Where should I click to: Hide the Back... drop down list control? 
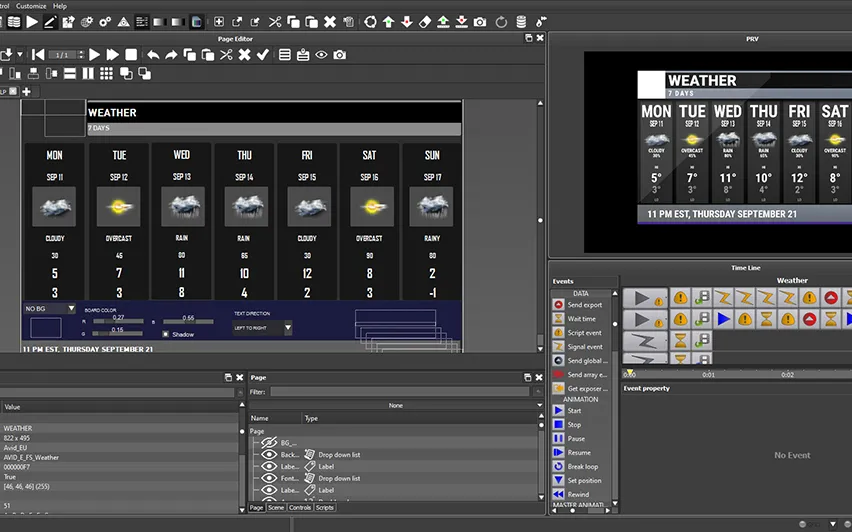pyautogui.click(x=268, y=454)
